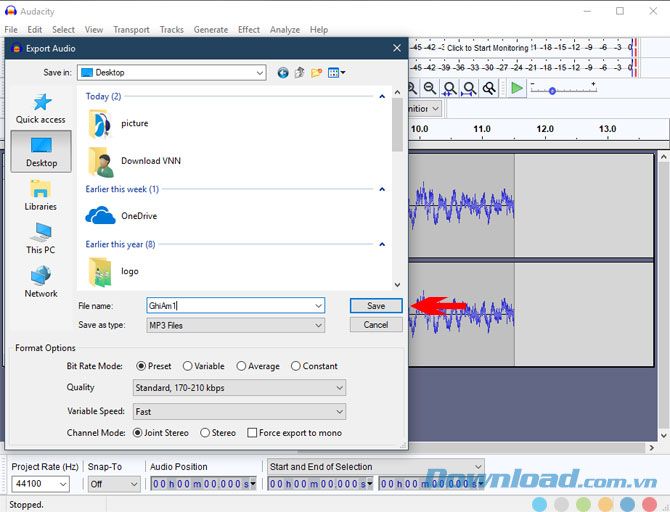Collapse Earlier this year group
Image resolution: width=670 pixels, height=512 pixels.
382,244
